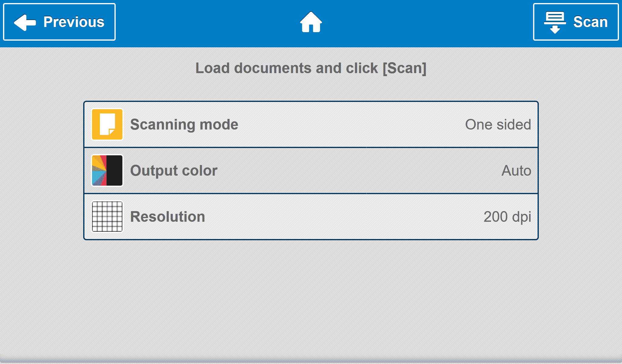Click the Resolution label text
Image resolution: width=622 pixels, height=364 pixels.
coord(167,217)
